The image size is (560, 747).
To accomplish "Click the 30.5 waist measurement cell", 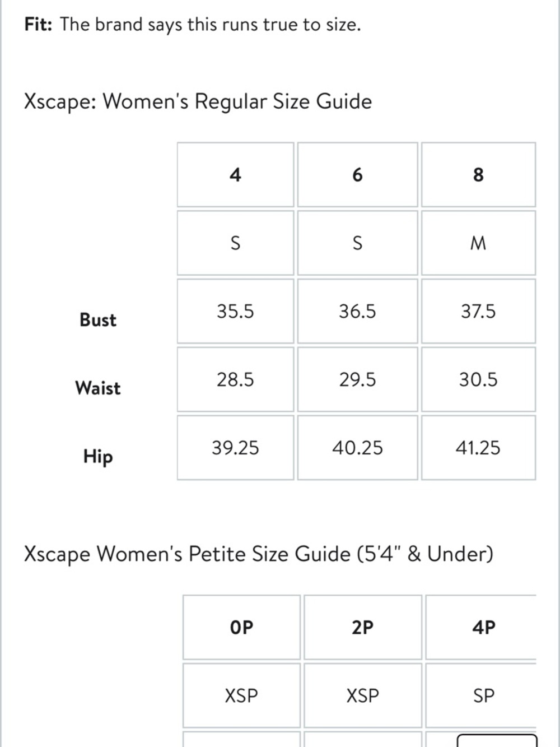I will (478, 379).
